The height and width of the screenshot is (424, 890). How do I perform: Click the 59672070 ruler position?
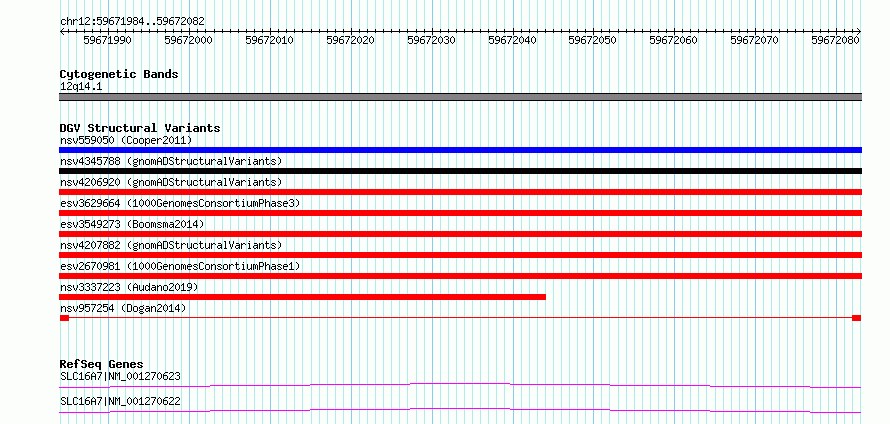click(755, 40)
